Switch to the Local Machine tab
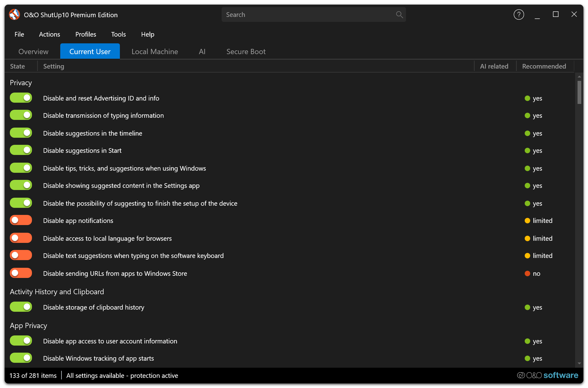This screenshot has width=588, height=388. [155, 51]
